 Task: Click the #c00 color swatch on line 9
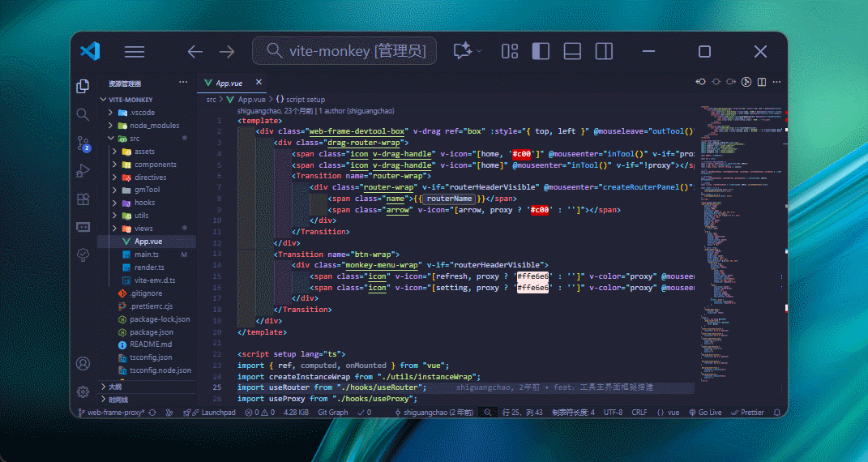(x=539, y=210)
